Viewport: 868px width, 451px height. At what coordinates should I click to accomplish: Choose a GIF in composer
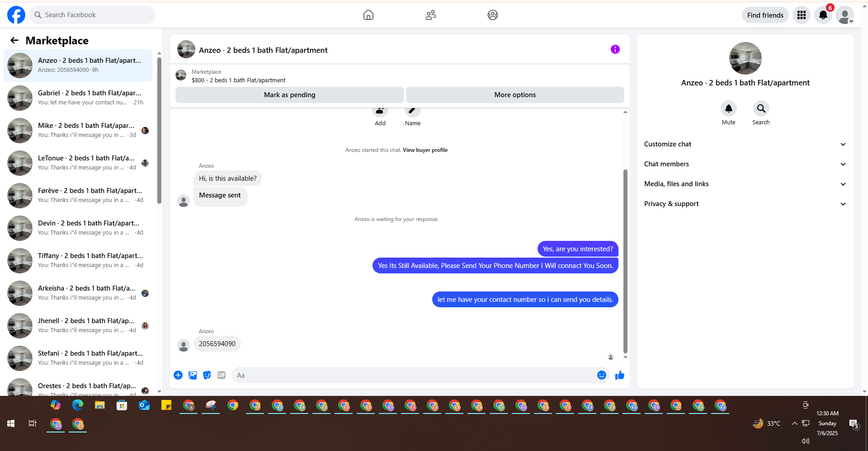click(221, 375)
